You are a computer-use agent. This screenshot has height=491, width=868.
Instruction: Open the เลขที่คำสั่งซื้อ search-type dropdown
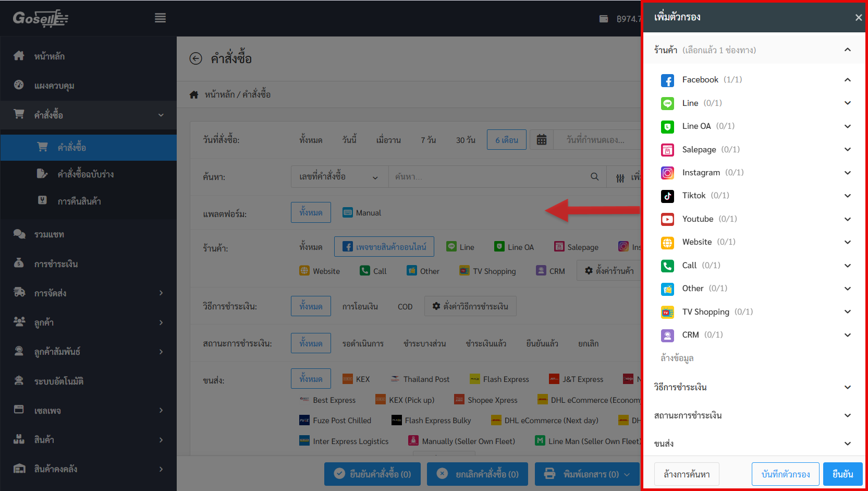point(339,177)
